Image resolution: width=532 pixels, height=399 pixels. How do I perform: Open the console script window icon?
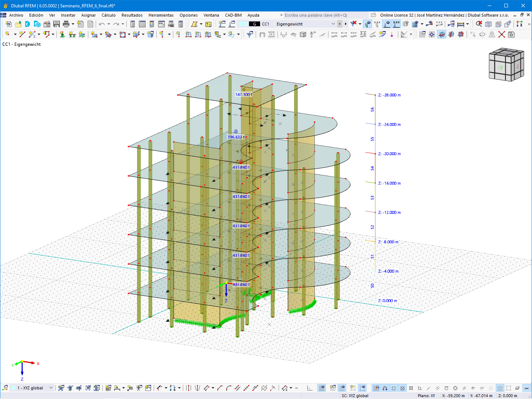coord(161,24)
